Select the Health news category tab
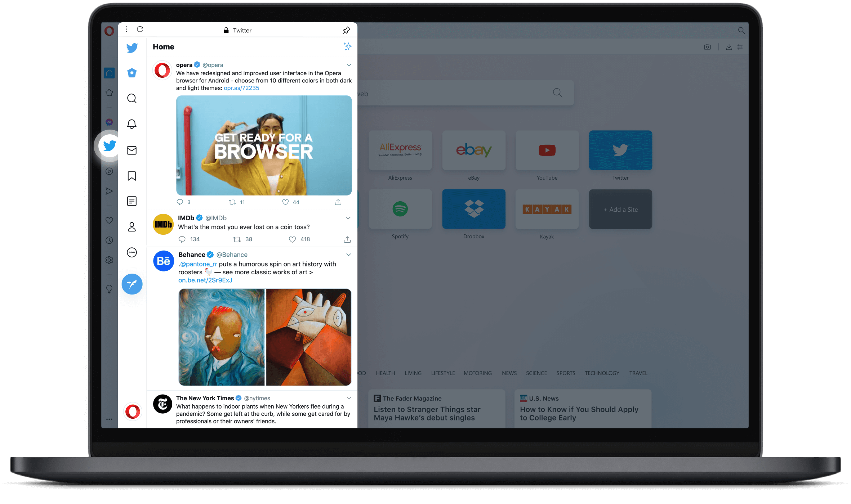Viewport: 851px width, 504px height. click(384, 373)
